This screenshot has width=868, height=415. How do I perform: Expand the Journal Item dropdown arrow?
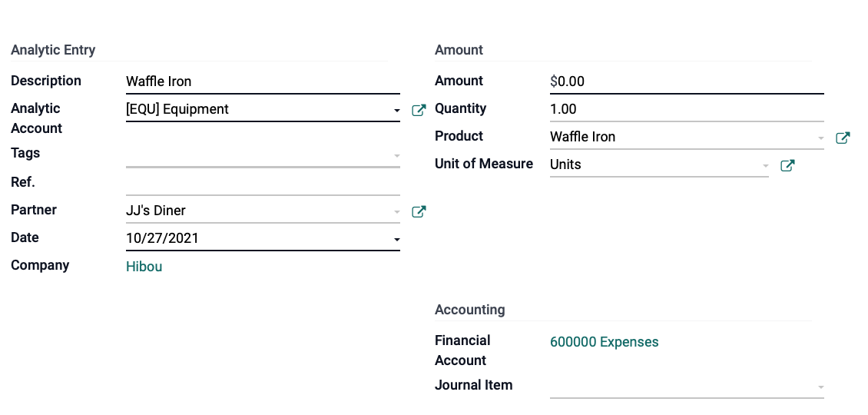820,387
